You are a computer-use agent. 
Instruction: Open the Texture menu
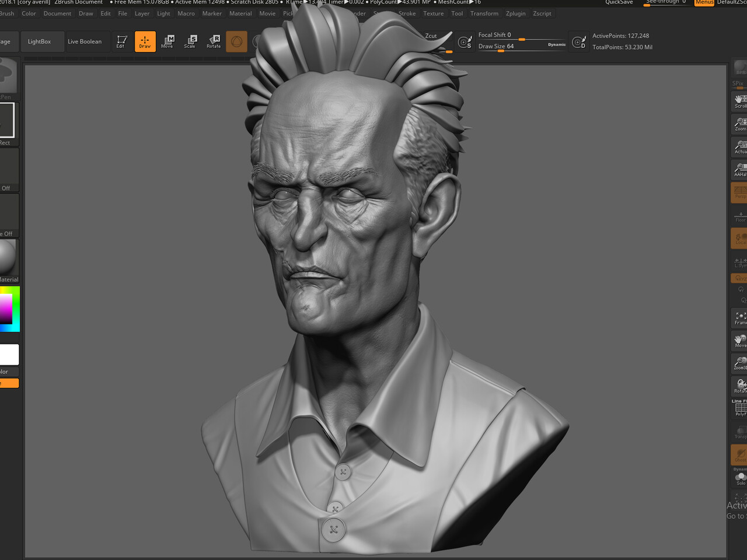[433, 13]
